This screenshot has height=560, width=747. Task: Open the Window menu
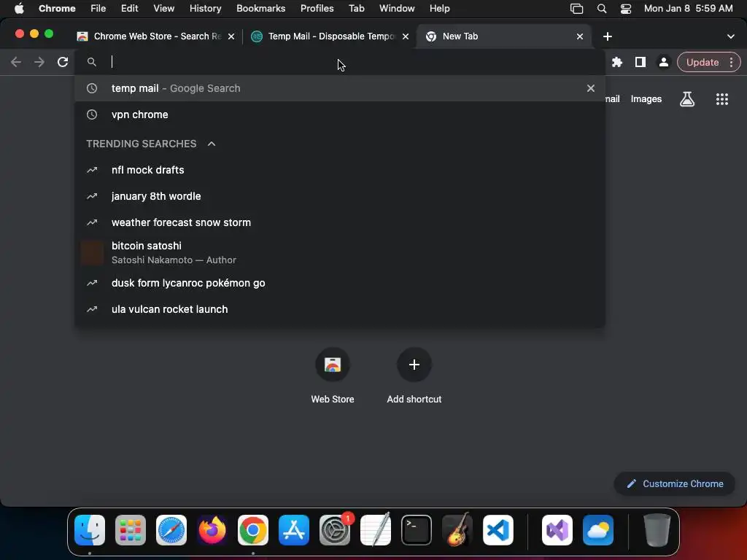(397, 9)
